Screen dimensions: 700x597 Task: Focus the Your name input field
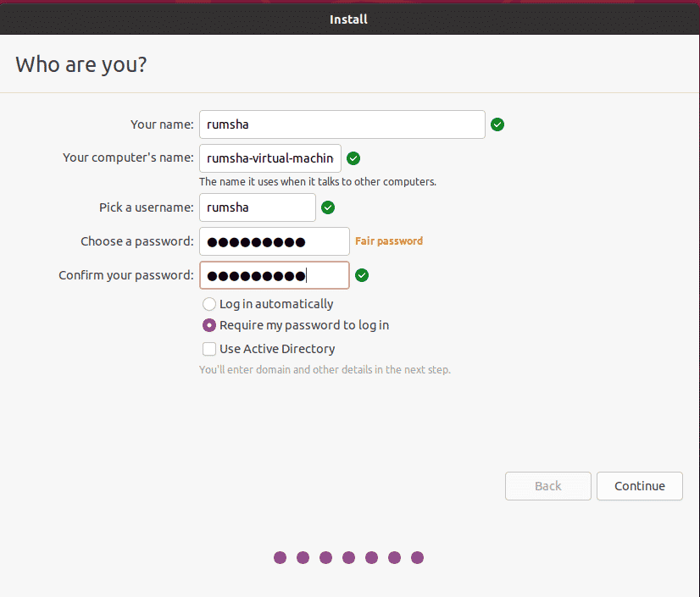tap(342, 124)
